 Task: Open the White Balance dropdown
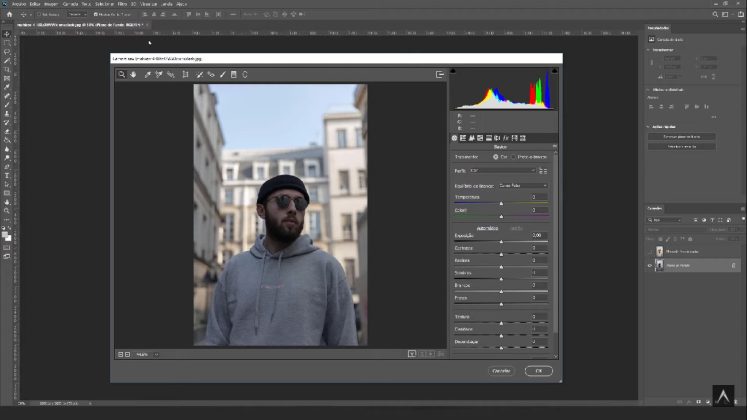pos(523,186)
